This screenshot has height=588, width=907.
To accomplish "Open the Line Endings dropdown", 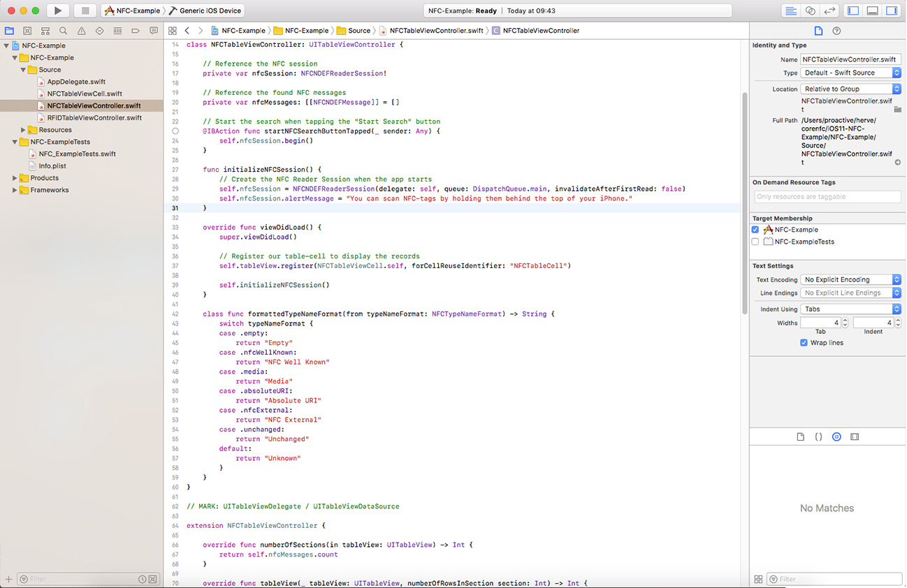I will [851, 293].
